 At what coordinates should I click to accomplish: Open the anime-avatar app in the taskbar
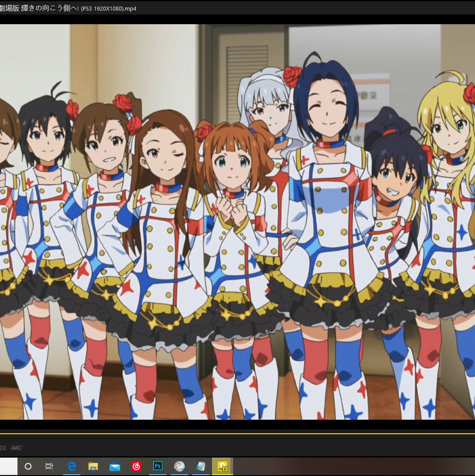179,466
